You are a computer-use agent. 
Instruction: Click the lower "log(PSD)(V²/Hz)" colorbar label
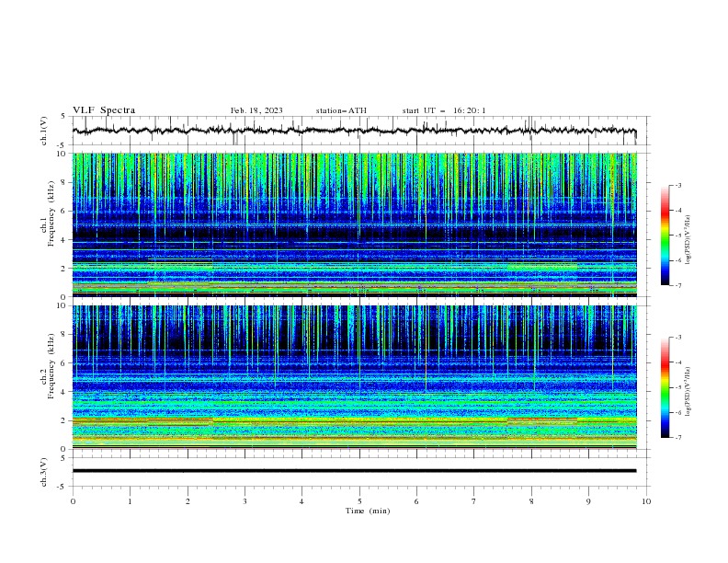click(688, 392)
